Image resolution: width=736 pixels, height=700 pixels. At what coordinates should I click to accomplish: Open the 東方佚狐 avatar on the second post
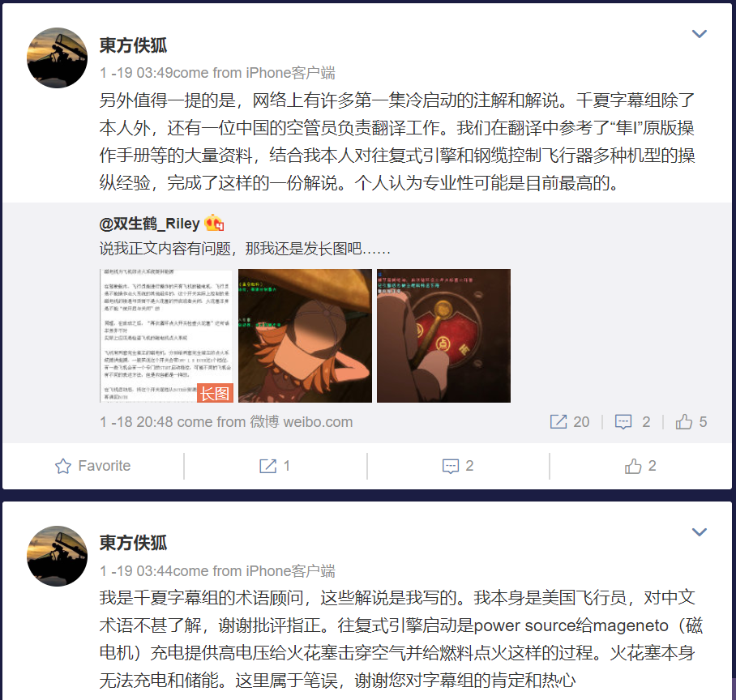[58, 556]
